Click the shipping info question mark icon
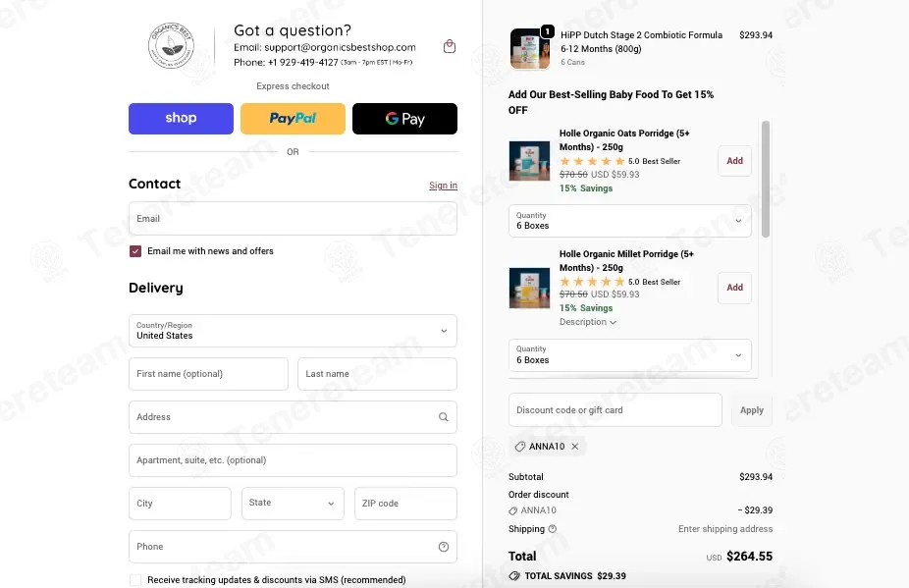 [553, 529]
